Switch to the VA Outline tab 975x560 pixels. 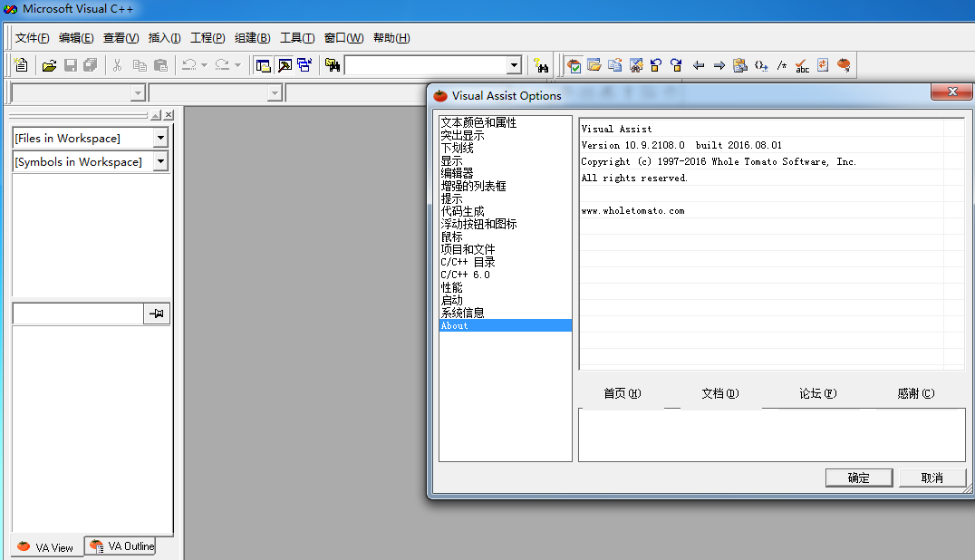coord(121,546)
